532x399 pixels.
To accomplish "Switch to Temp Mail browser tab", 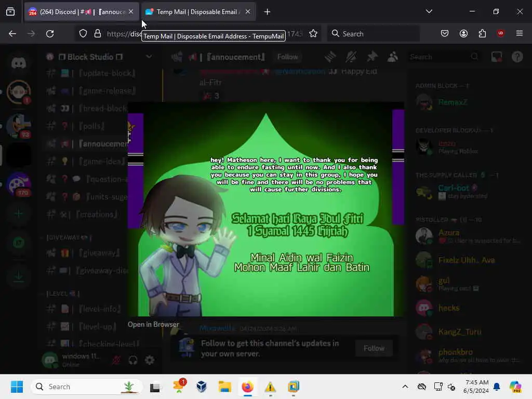I will point(198,12).
